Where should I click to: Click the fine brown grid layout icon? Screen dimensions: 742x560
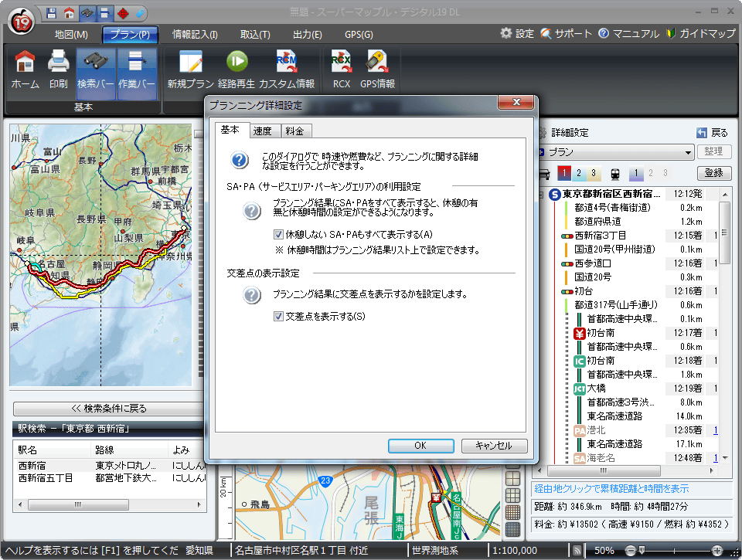pos(513,513)
